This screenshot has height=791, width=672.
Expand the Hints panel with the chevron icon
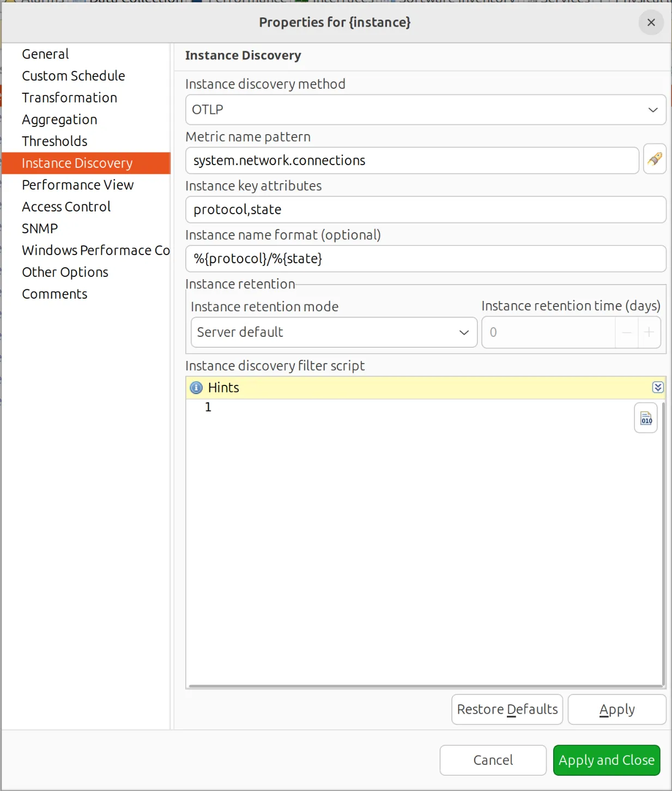[x=658, y=387]
